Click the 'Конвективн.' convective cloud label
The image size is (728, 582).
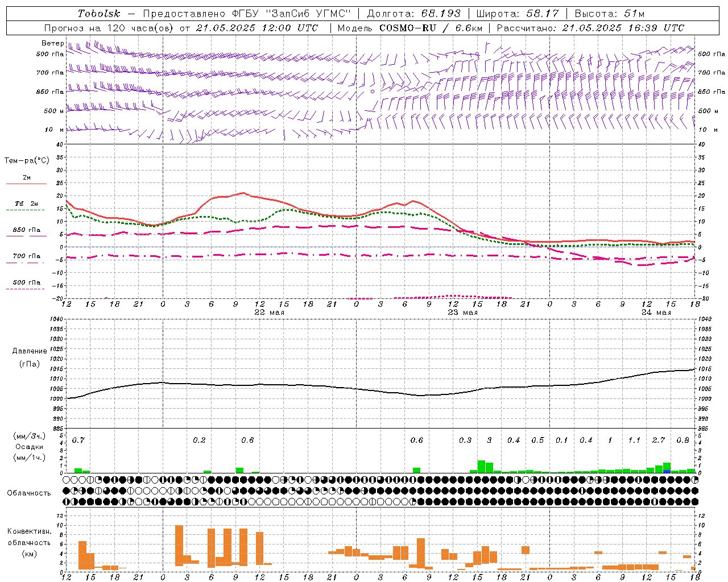[29, 531]
